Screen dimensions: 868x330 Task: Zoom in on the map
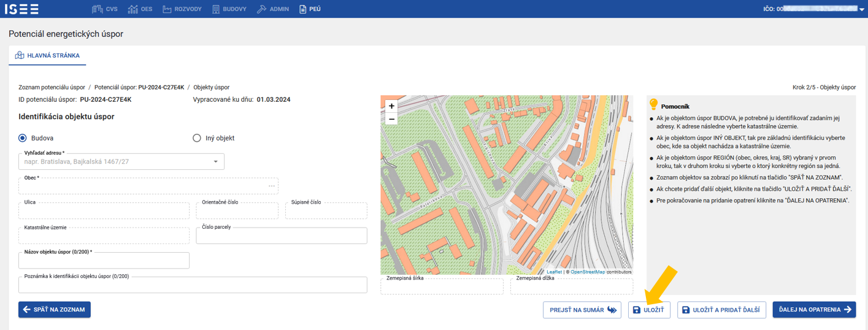click(x=391, y=106)
